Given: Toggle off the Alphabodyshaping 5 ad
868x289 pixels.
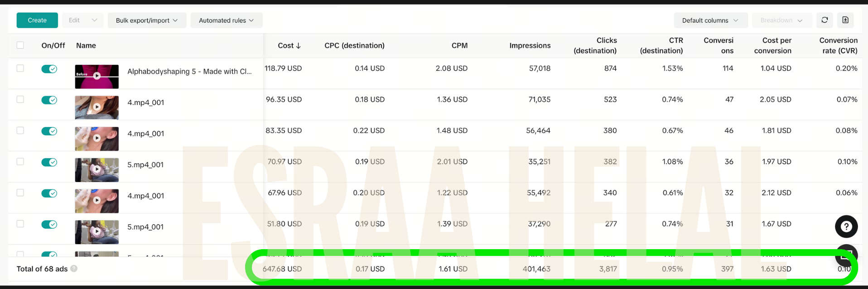Looking at the screenshot, I should [x=49, y=69].
